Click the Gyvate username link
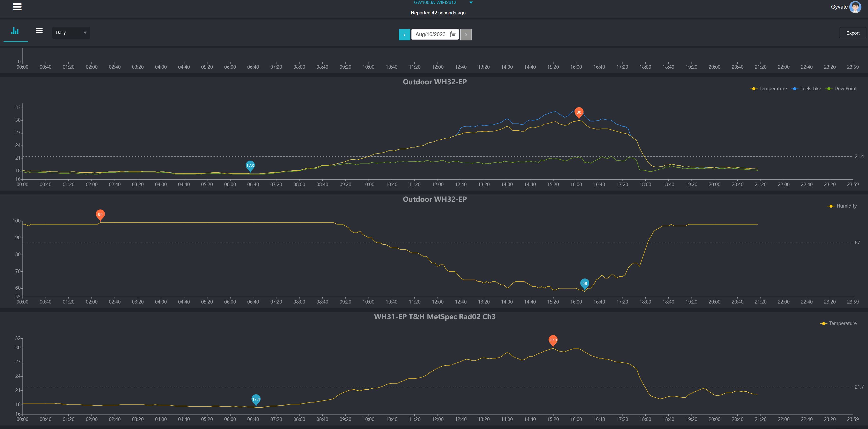The width and height of the screenshot is (868, 429). [x=839, y=7]
